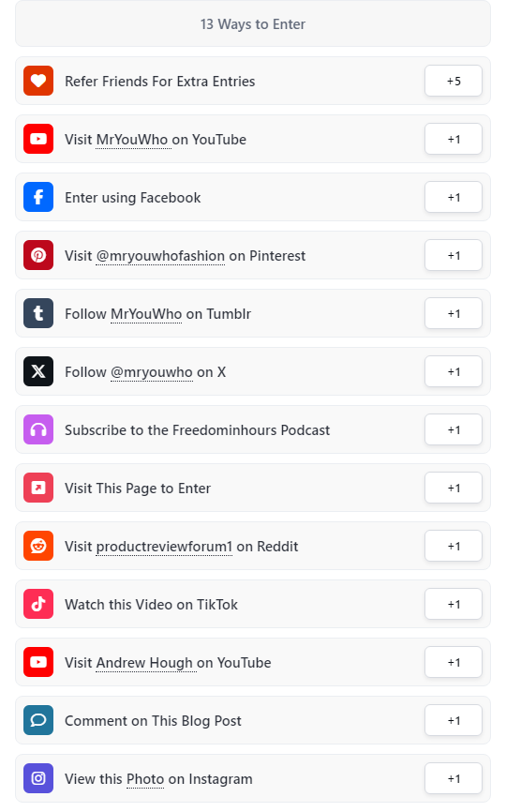Open the productreviewforum1 Reddit link
The image size is (506, 812).
pyautogui.click(x=165, y=547)
